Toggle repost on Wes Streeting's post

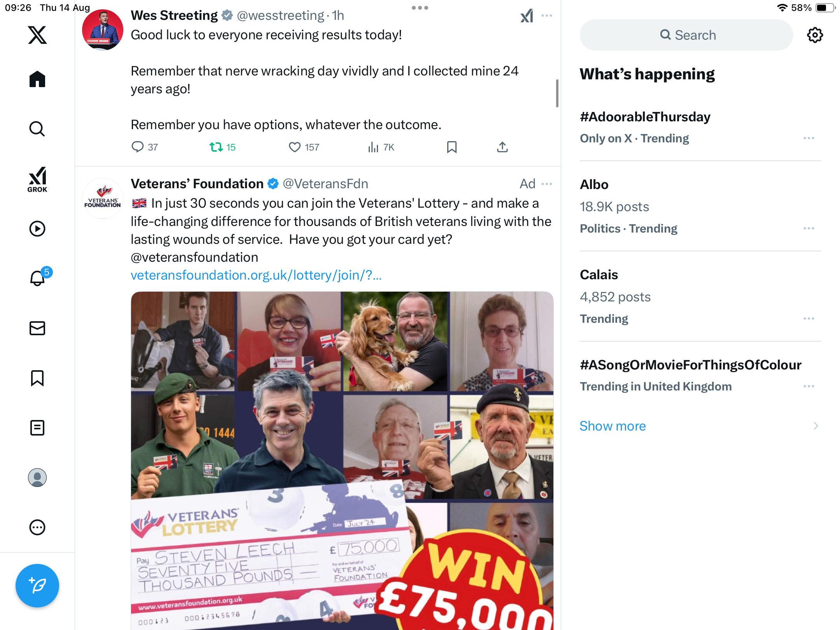click(216, 147)
